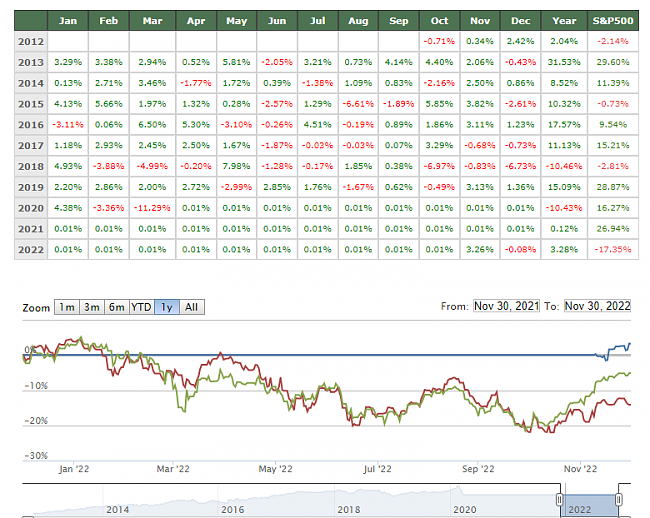Select the 6m zoom range

(116, 307)
